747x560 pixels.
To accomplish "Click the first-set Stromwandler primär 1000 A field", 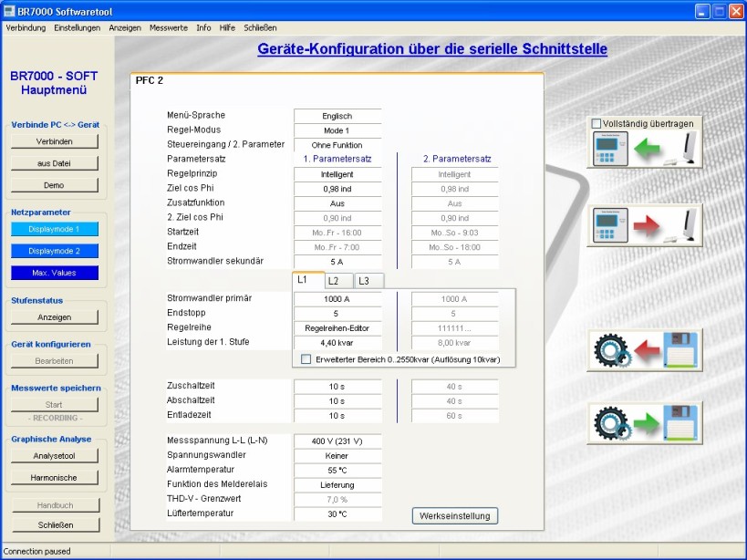I will [337, 299].
